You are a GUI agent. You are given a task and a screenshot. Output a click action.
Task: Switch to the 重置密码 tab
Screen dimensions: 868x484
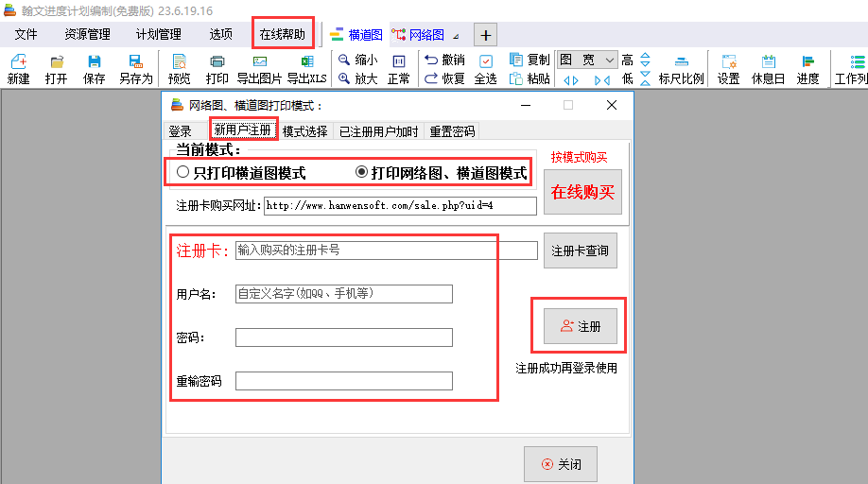point(453,131)
